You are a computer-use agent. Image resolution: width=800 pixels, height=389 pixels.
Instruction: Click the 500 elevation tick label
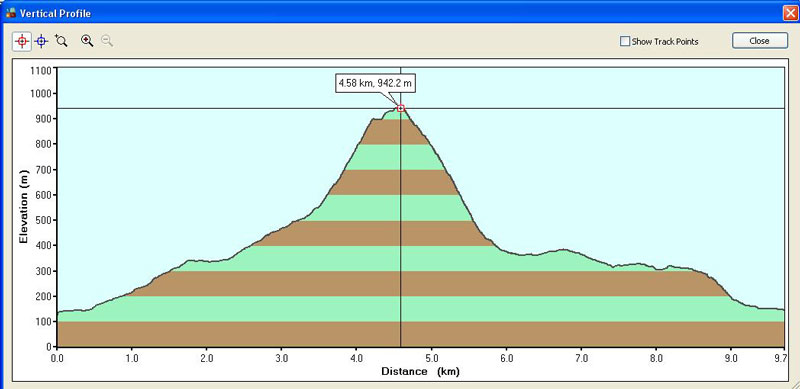tap(43, 220)
